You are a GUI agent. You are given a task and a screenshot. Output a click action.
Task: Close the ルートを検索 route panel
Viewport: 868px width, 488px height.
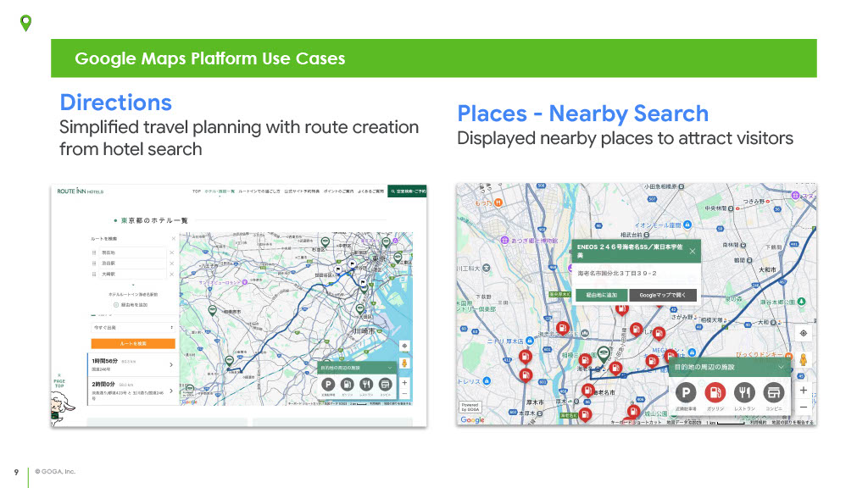(173, 238)
